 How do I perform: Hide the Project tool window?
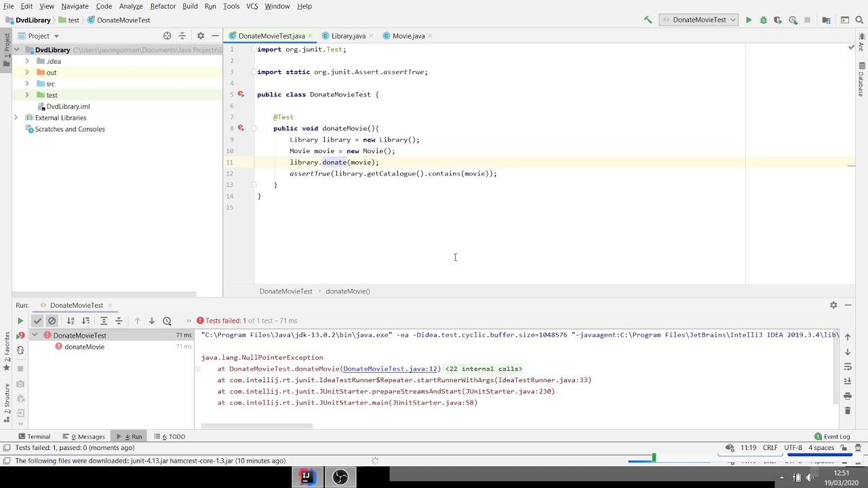click(x=215, y=36)
